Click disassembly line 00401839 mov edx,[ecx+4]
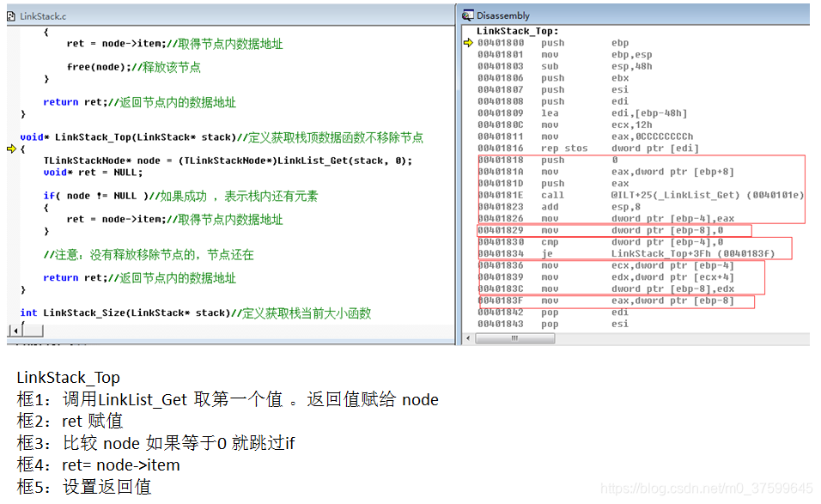Screen dimensions: 821x504 tap(605, 276)
